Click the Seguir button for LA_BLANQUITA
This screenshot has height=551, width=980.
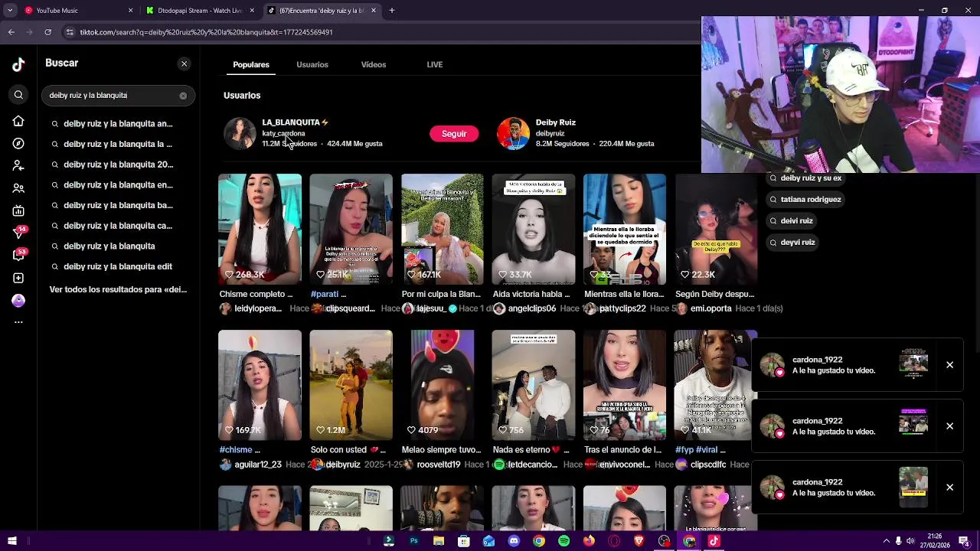454,134
